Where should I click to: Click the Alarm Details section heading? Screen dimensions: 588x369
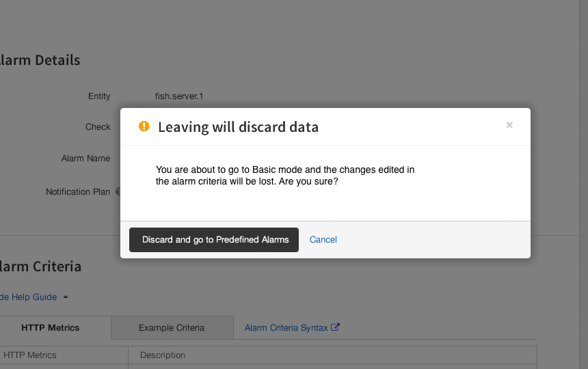[40, 60]
